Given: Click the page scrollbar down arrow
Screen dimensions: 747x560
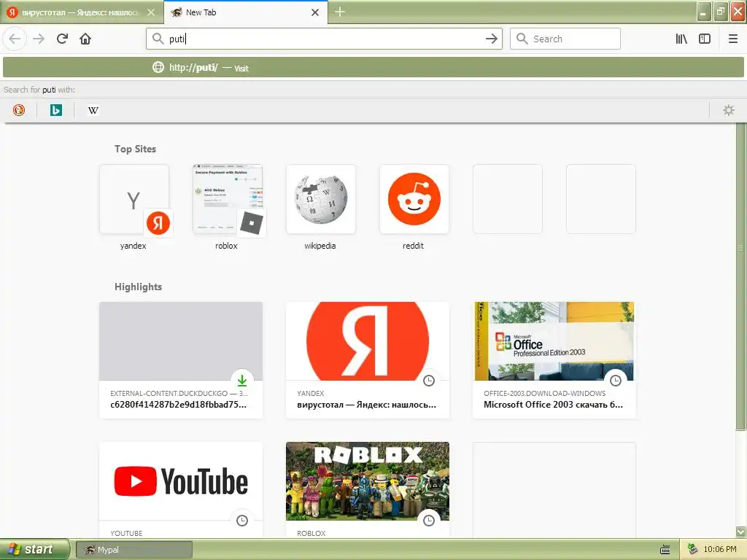Looking at the screenshot, I should click(x=741, y=532).
